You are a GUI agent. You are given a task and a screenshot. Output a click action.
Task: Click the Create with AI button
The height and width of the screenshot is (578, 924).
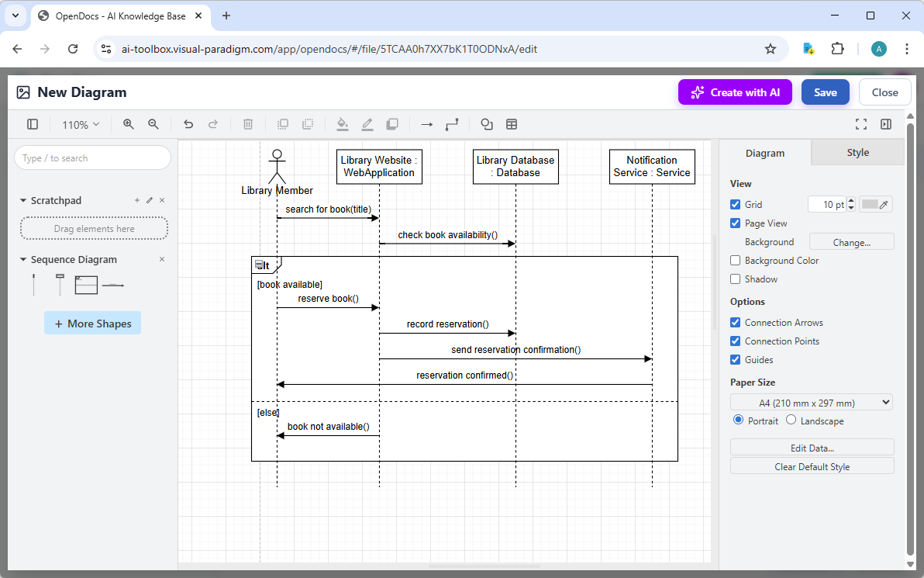[735, 92]
